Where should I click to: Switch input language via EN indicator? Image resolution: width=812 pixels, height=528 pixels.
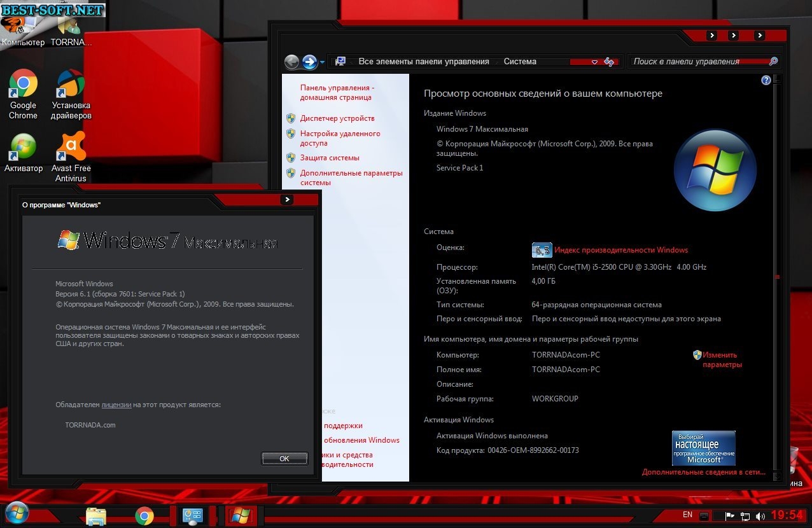pos(687,514)
